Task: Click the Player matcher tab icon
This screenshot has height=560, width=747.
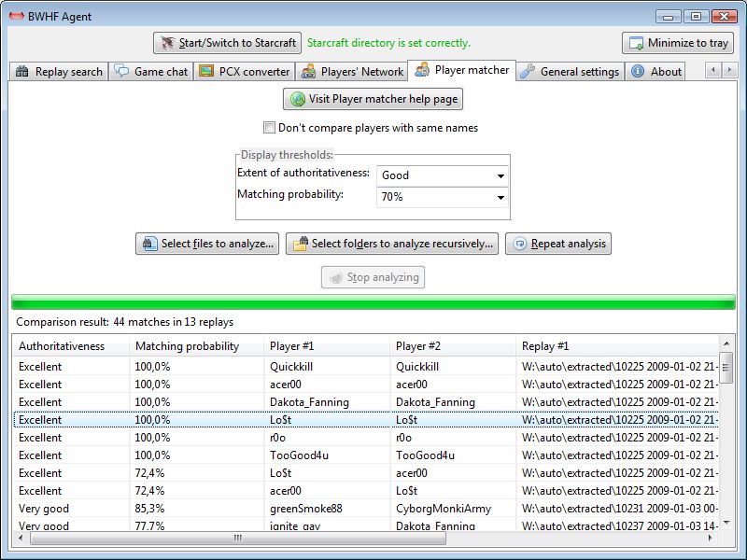Action: tap(422, 70)
